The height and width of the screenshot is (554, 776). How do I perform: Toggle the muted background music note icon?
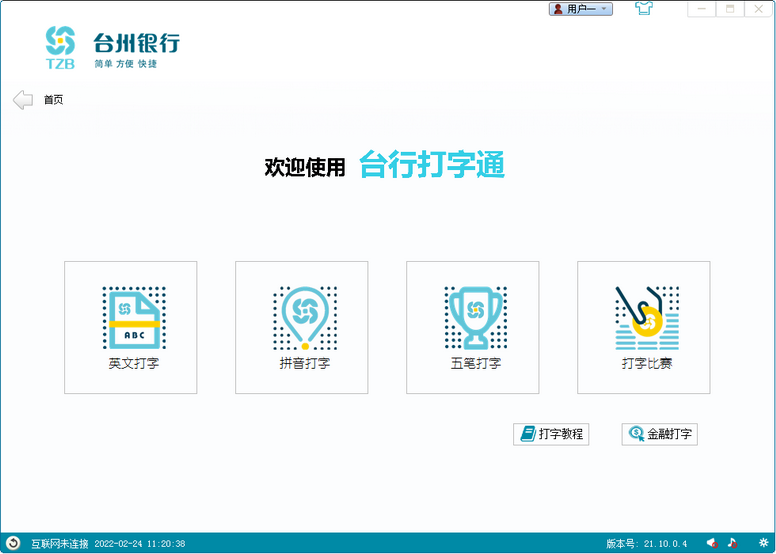click(x=732, y=543)
